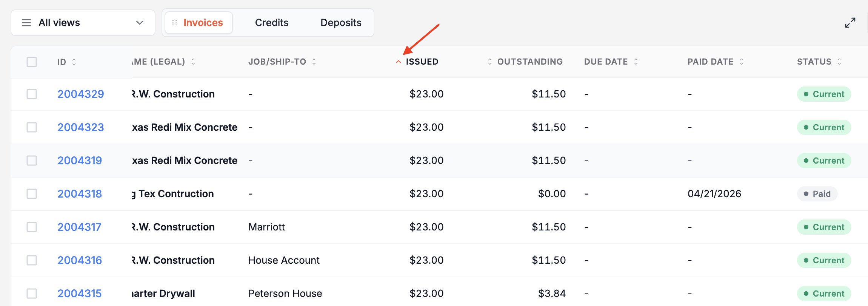Click the Paid status badge
This screenshot has height=306, width=868.
pos(817,194)
